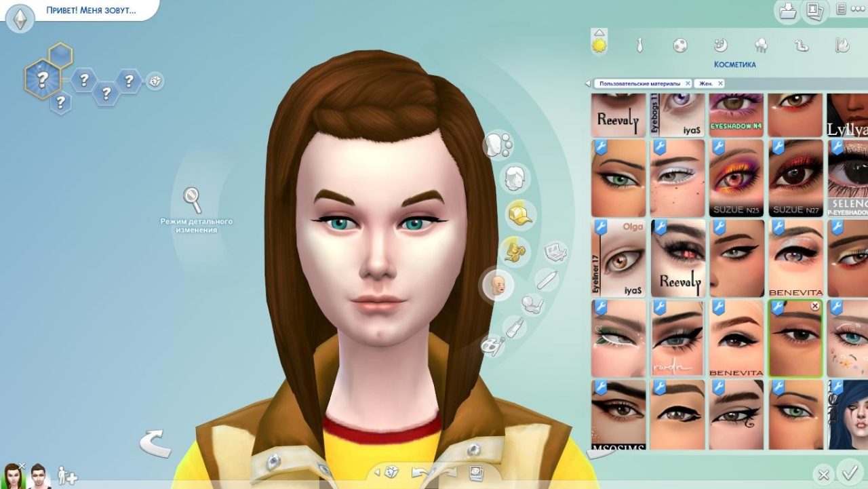Select the hair category icon

tap(515, 178)
